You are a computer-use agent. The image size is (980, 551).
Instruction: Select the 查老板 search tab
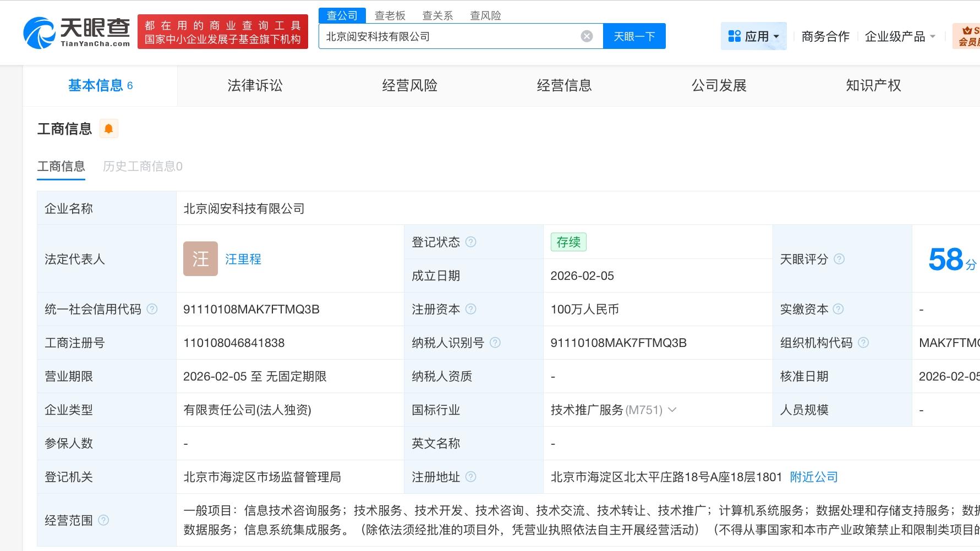(390, 15)
